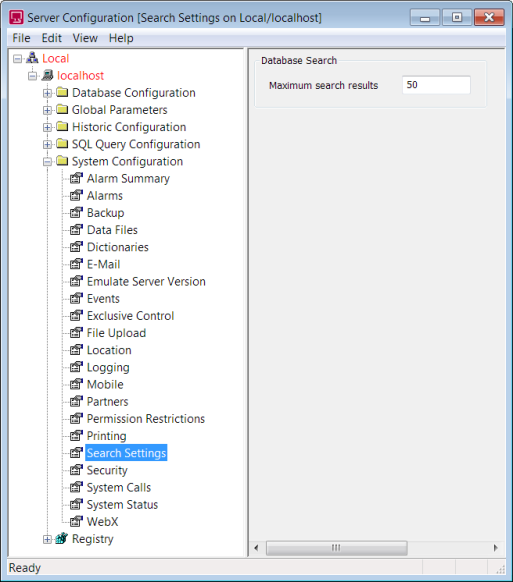Viewport: 513px width, 582px height.
Task: Click the Security settings icon
Action: (x=76, y=470)
